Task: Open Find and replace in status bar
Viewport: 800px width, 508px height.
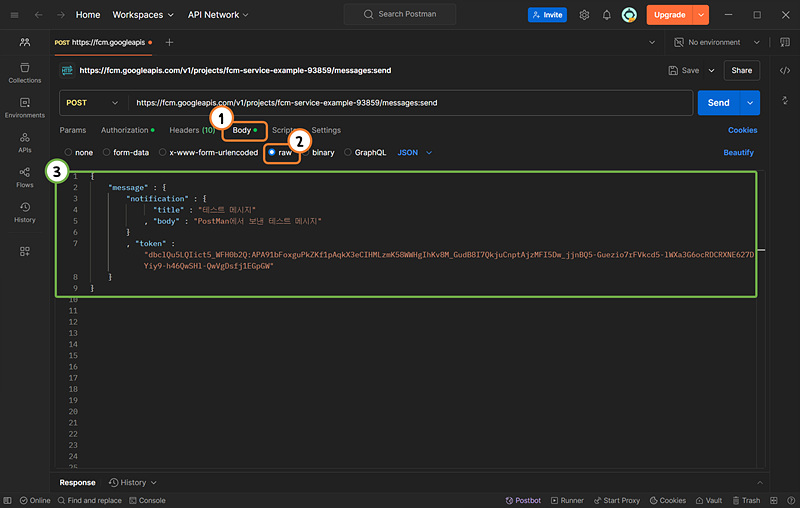Action: [90, 500]
